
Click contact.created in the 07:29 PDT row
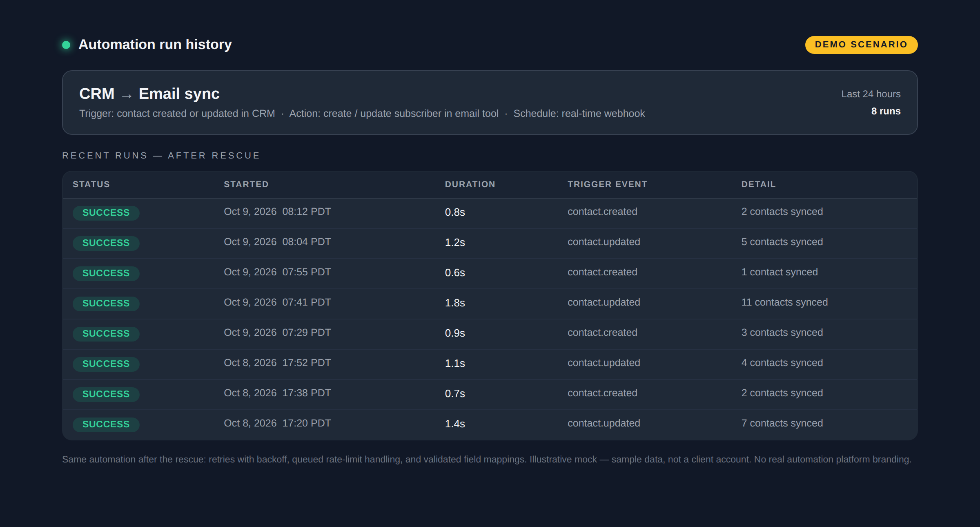coord(602,333)
